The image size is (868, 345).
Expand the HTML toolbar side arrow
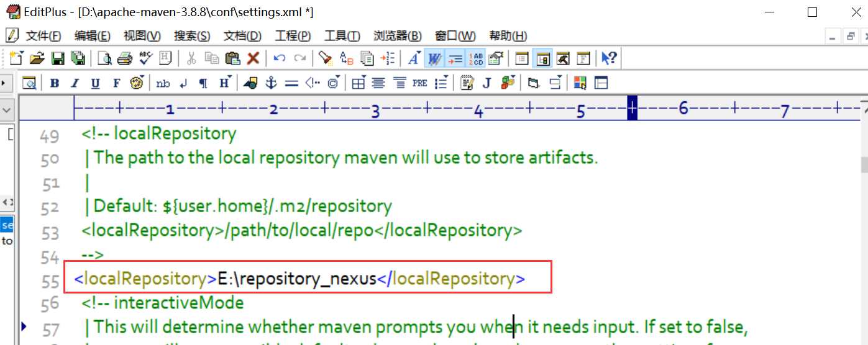(x=4, y=82)
